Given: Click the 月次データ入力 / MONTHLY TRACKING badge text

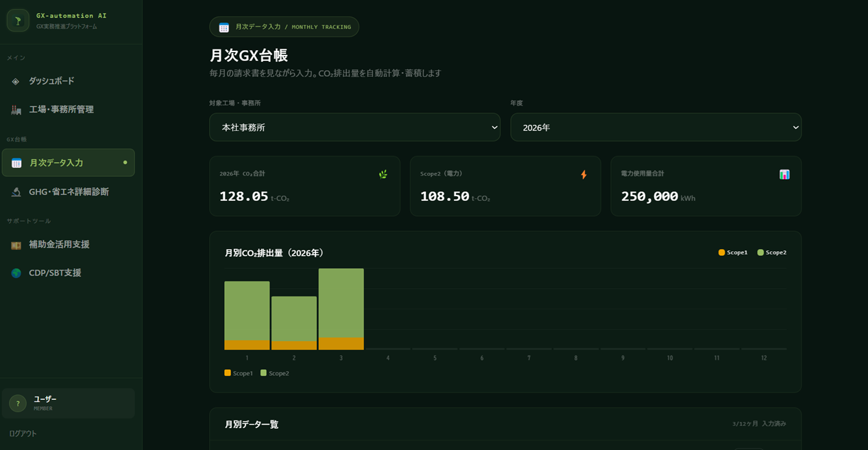Looking at the screenshot, I should 293,27.
